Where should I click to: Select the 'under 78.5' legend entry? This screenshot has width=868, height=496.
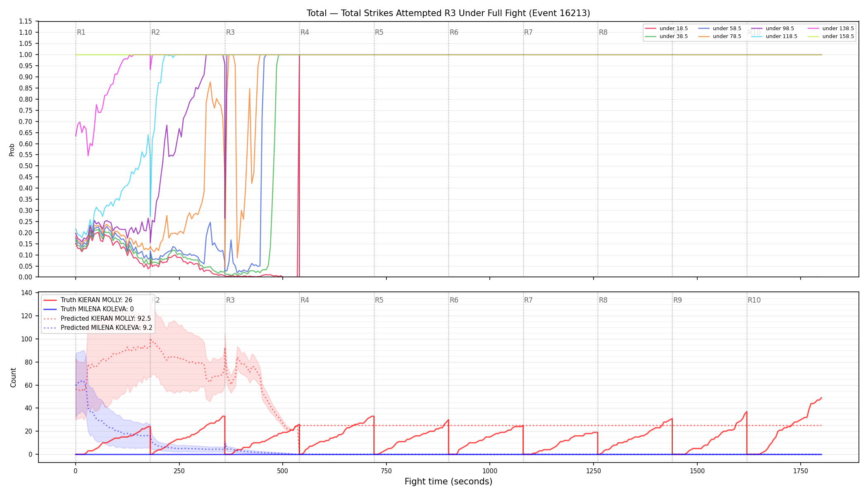coord(720,36)
